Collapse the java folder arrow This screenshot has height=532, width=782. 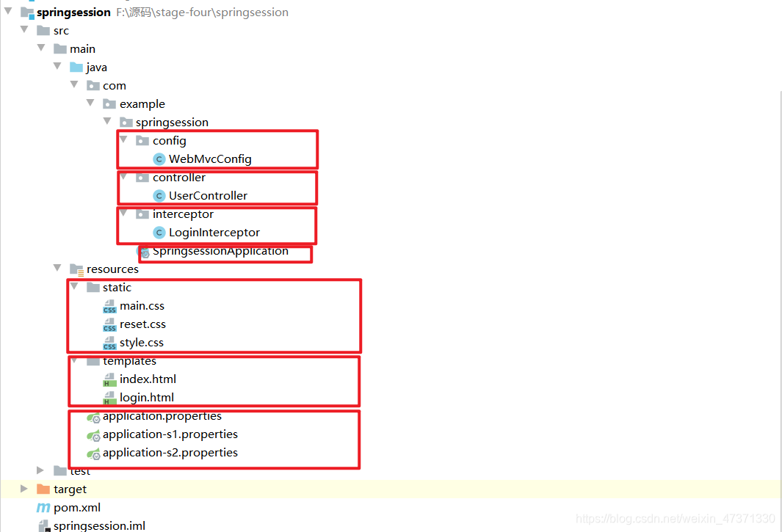(57, 66)
